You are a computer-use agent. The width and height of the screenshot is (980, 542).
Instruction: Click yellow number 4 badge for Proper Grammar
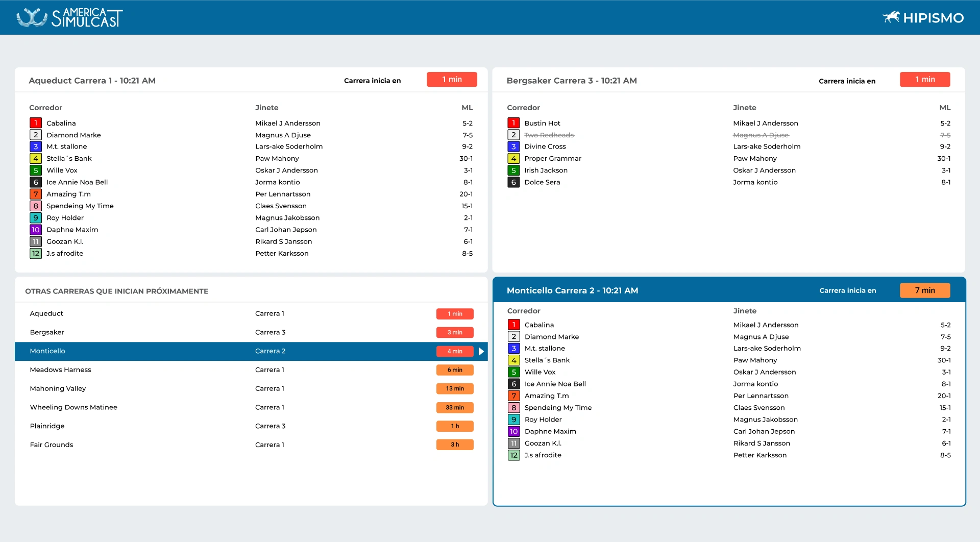pyautogui.click(x=513, y=159)
